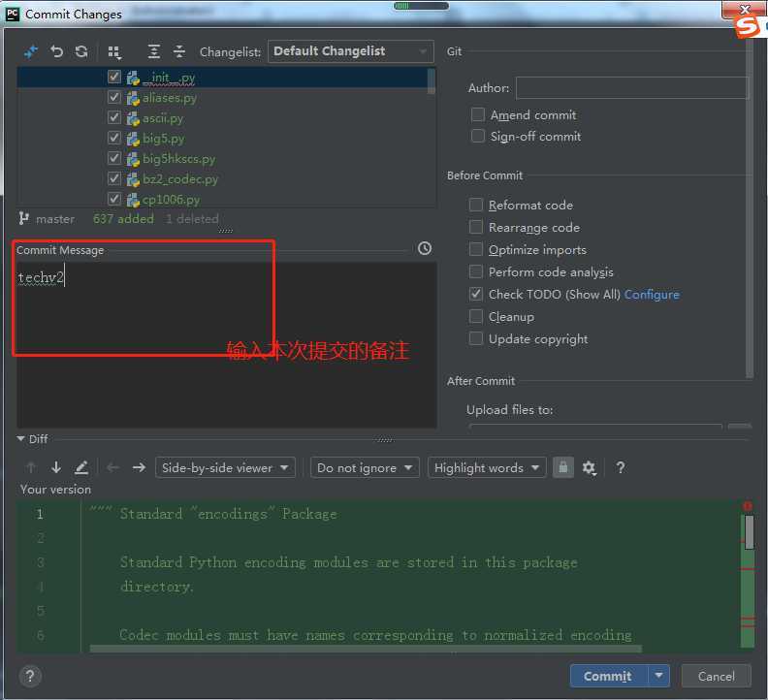Enable the Optimize imports checkbox
Image resolution: width=768 pixels, height=700 pixels.
(x=475, y=249)
